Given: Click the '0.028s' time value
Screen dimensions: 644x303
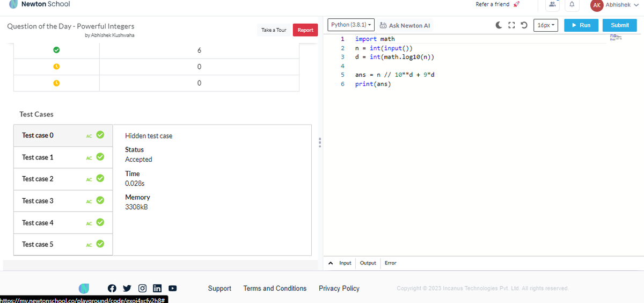Looking at the screenshot, I should tap(135, 184).
